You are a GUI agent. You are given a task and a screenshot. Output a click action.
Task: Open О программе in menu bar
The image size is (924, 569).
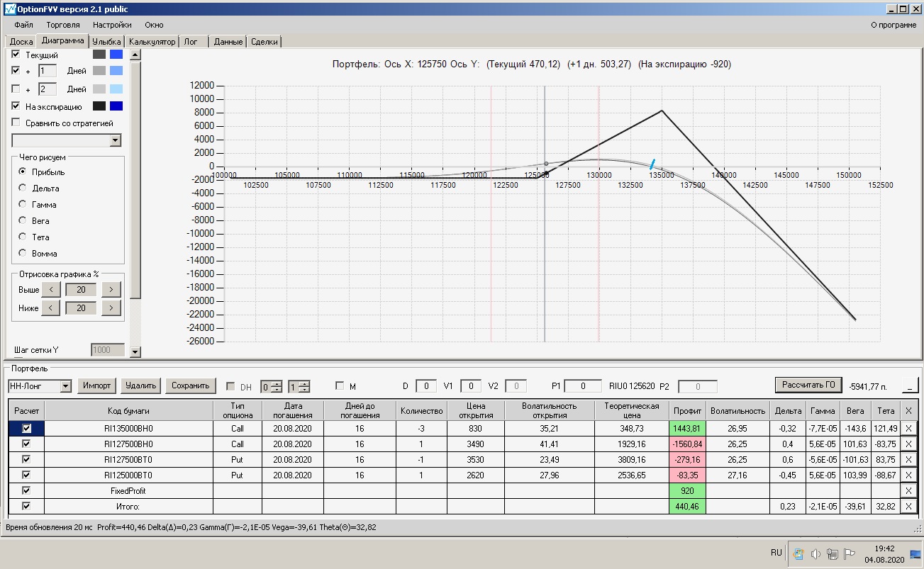point(894,25)
